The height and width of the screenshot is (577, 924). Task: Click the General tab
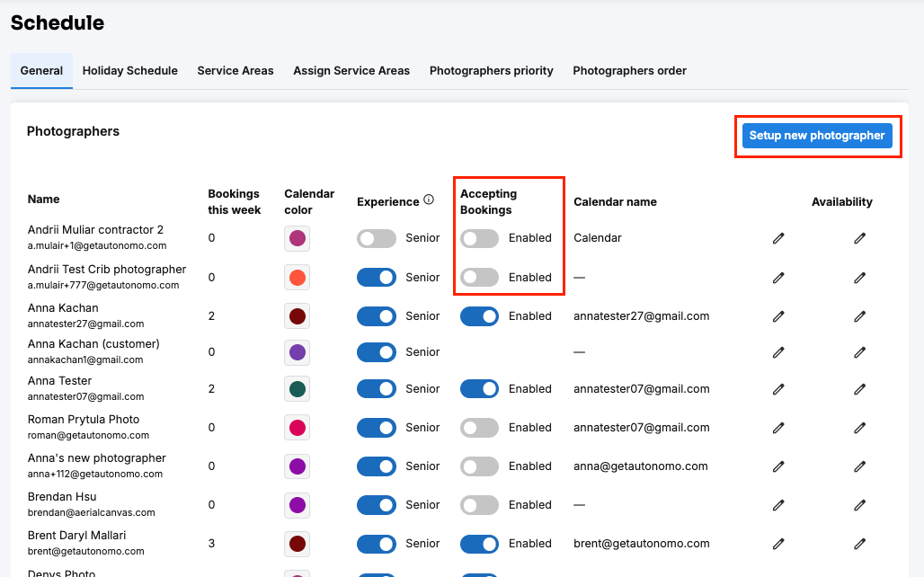click(42, 71)
